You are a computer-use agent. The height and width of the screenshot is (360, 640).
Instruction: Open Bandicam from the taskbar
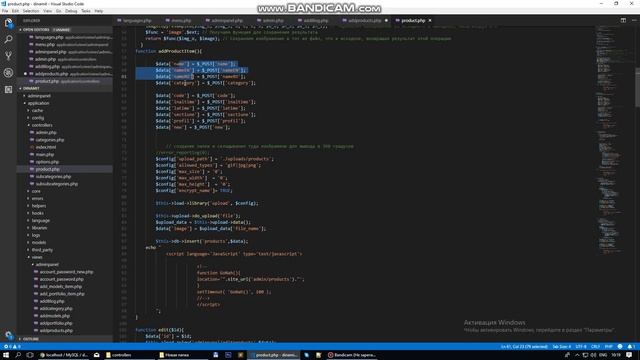coord(352,355)
